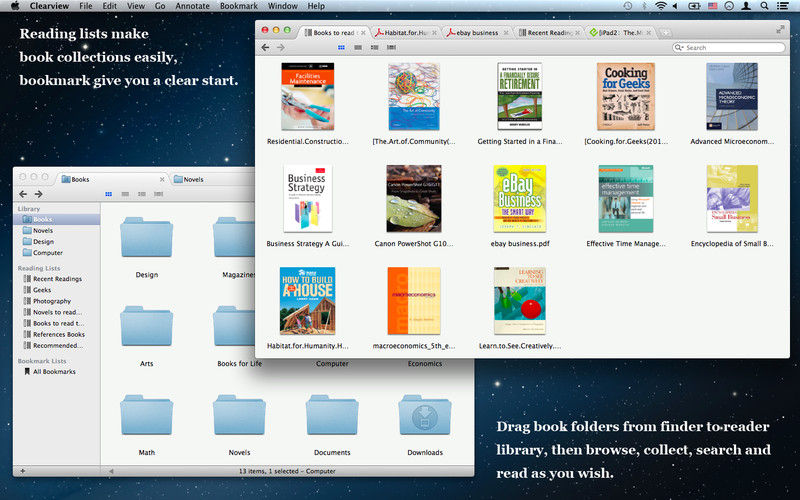Switch to the 'Recent Reading' tab
Image resolution: width=800 pixels, height=500 pixels.
tap(549, 32)
